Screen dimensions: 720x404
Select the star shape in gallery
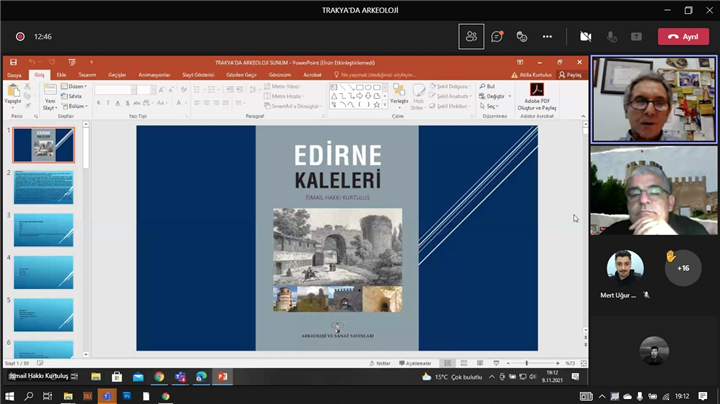coord(376,105)
